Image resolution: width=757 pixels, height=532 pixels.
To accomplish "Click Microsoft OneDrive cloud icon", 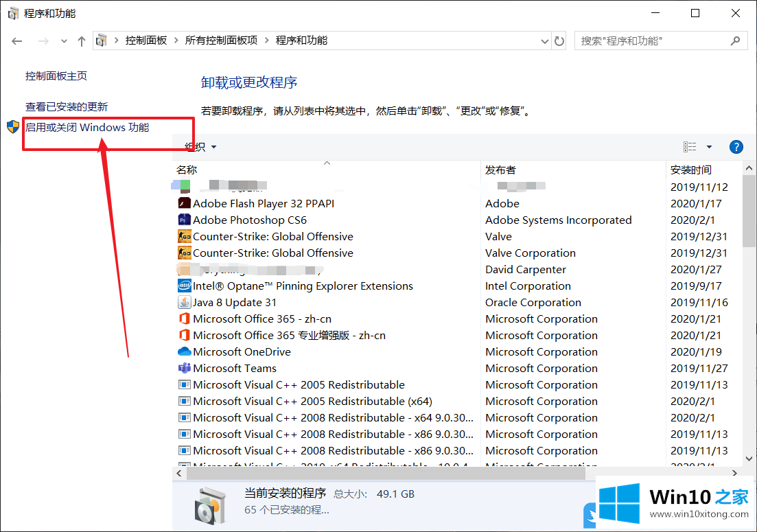I will click(185, 351).
